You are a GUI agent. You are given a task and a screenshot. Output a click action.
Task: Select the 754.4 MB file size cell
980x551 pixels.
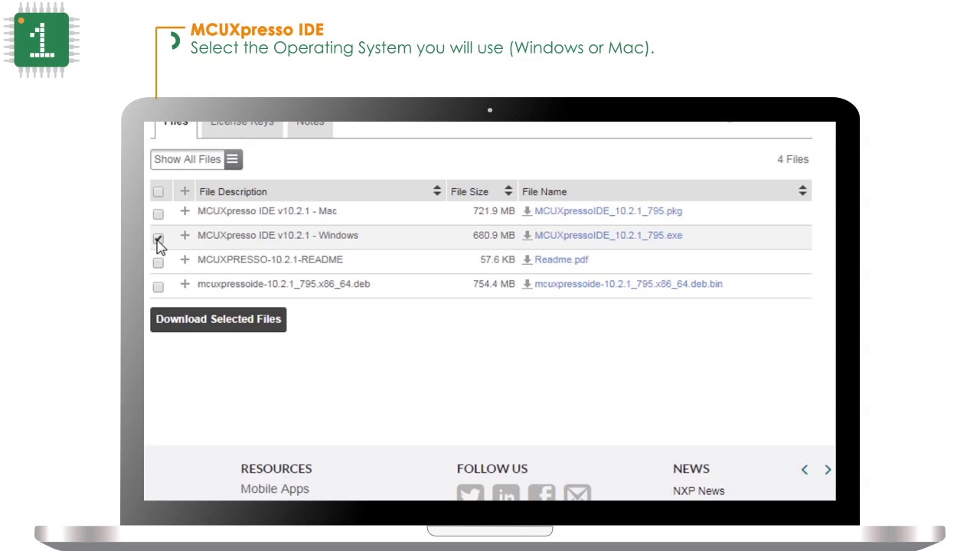pos(494,284)
